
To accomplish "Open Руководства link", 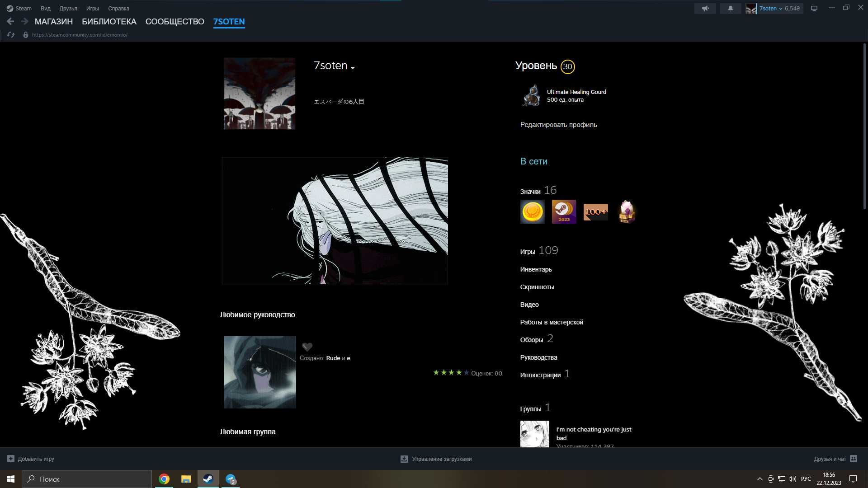I will [x=538, y=357].
